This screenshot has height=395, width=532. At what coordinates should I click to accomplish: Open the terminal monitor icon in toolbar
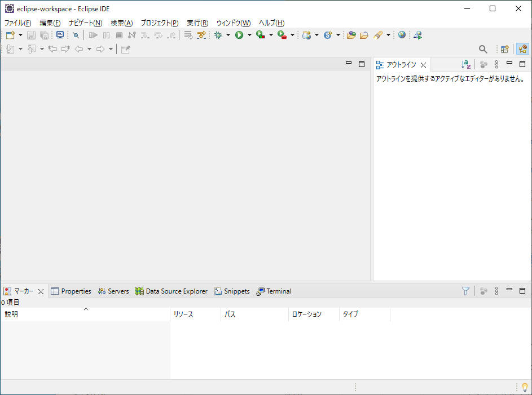60,35
